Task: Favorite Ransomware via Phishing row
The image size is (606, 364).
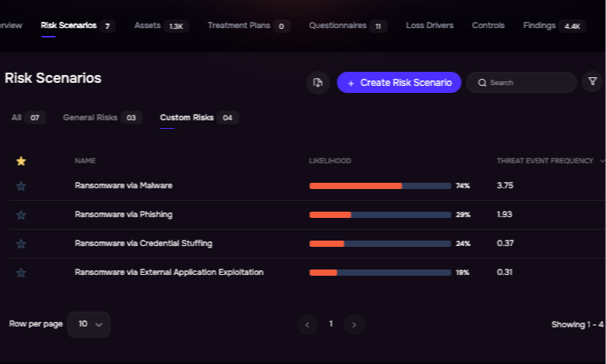Action: (21, 215)
